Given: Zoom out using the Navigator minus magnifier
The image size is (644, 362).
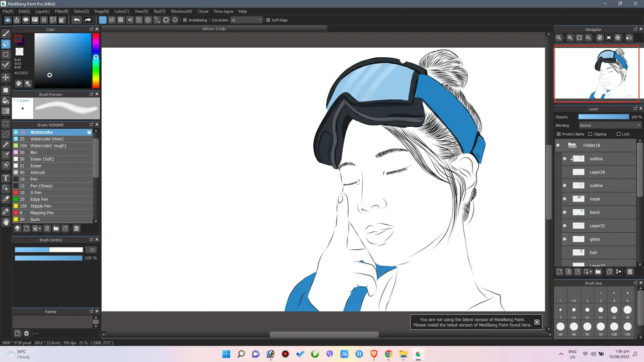Looking at the screenshot, I should pos(588,38).
